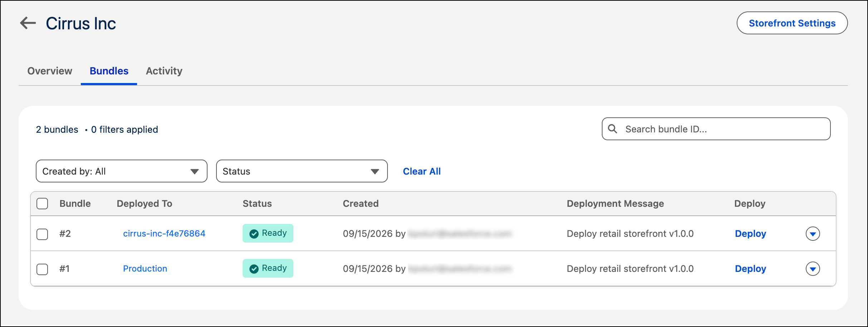
Task: Deploy bundle #1
Action: pos(750,269)
